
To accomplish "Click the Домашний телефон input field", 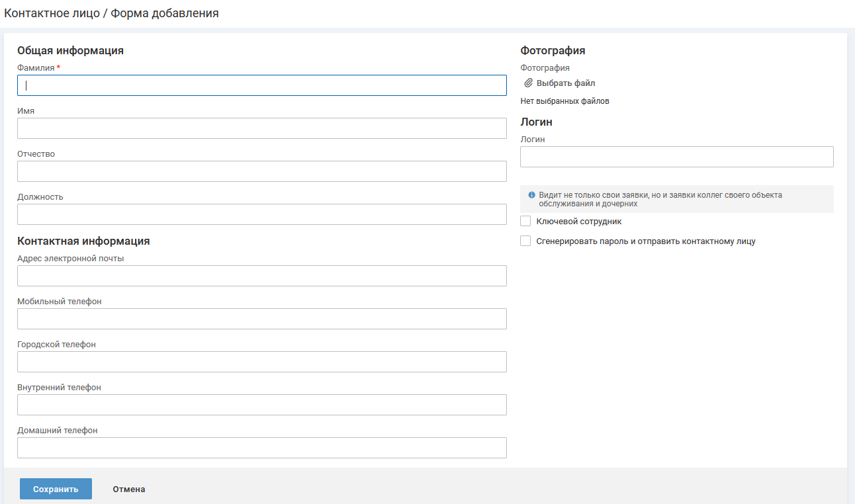I will point(262,448).
